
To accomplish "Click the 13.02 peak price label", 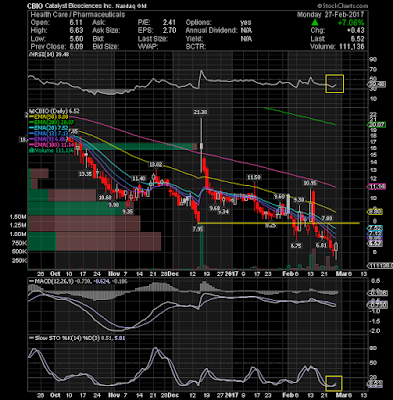I will coord(155,164).
